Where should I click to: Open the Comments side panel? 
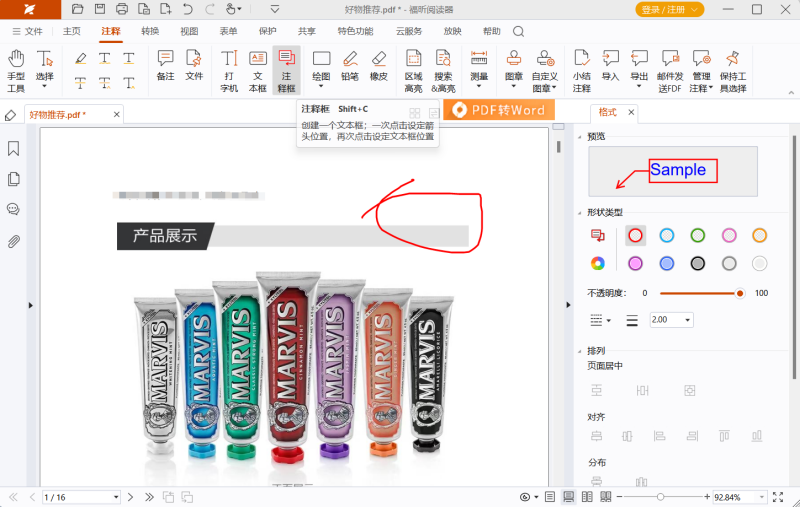tap(14, 209)
